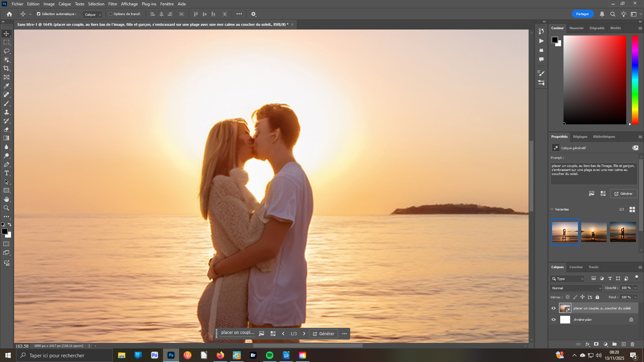This screenshot has width=644, height=362.
Task: Select the Eyedropper tool
Action: pos(6,86)
